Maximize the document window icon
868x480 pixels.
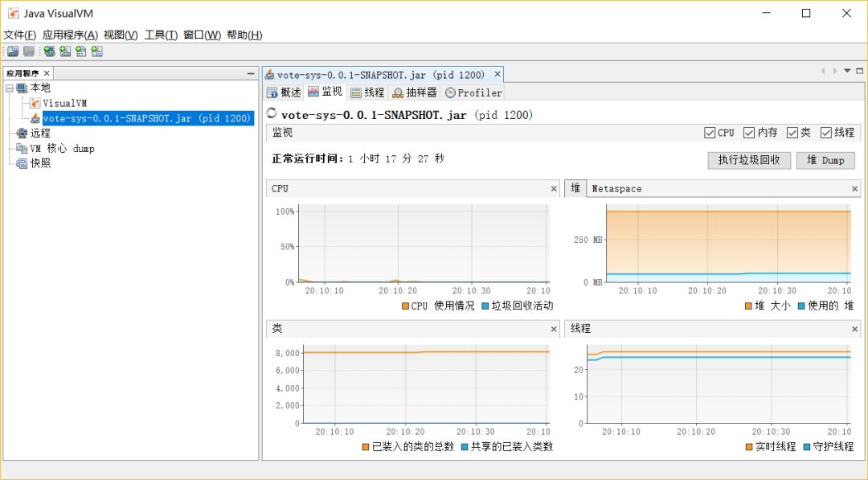[x=860, y=71]
